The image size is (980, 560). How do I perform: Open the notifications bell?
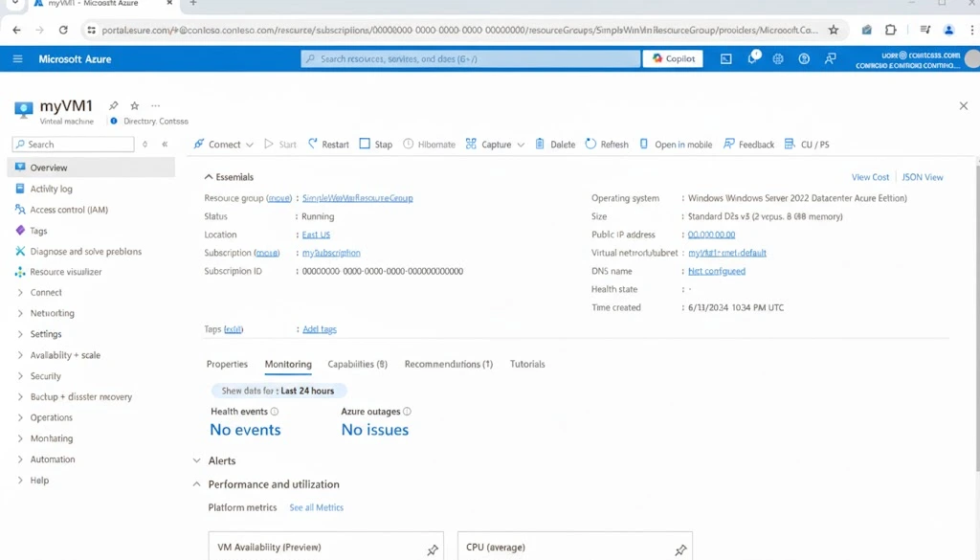752,58
